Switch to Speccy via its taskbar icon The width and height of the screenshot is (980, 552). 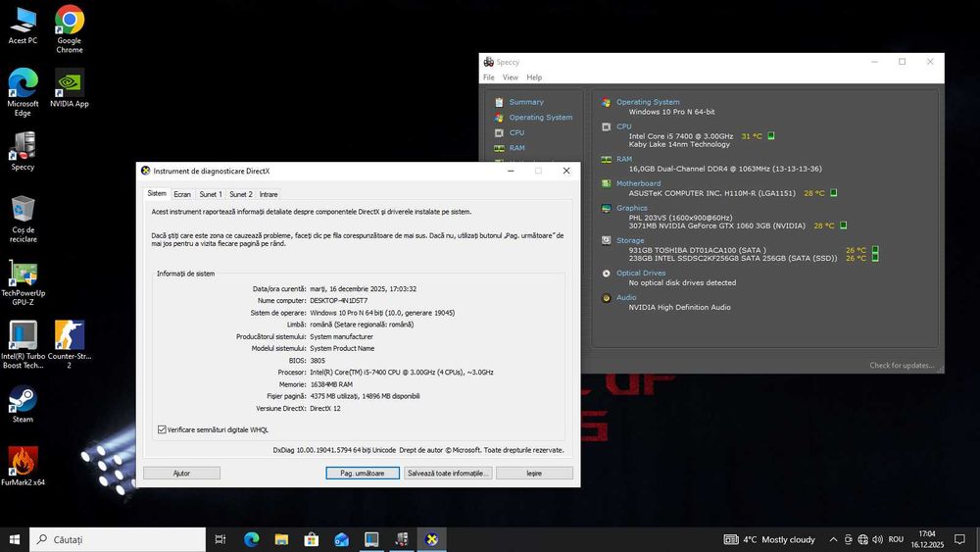point(401,539)
